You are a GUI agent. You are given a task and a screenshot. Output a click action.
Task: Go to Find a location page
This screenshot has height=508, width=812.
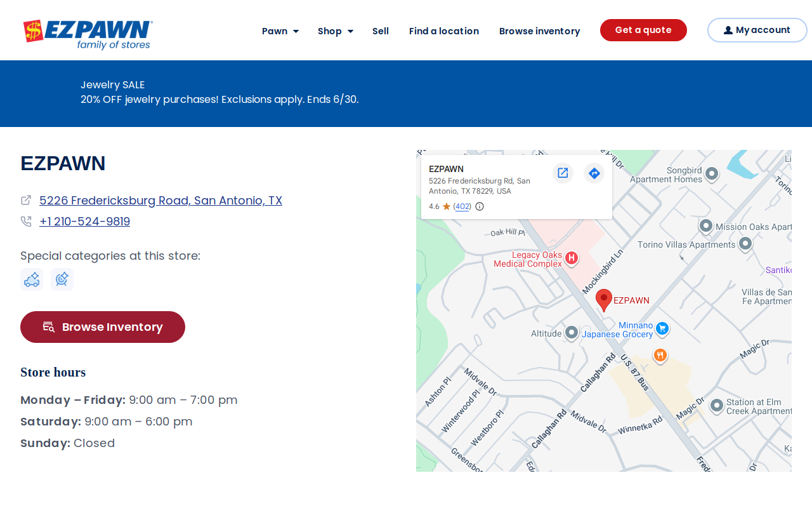pyautogui.click(x=444, y=31)
